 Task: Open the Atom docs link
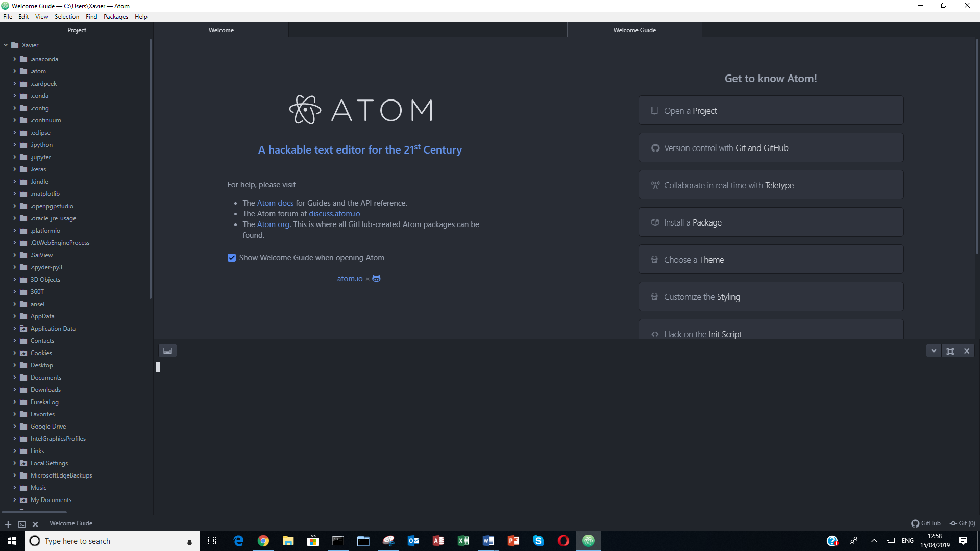(x=276, y=203)
